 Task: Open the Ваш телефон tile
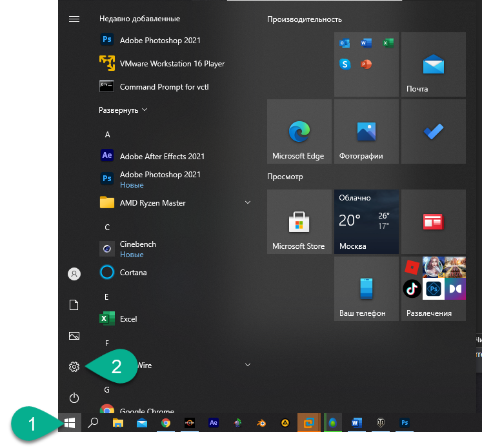click(367, 289)
